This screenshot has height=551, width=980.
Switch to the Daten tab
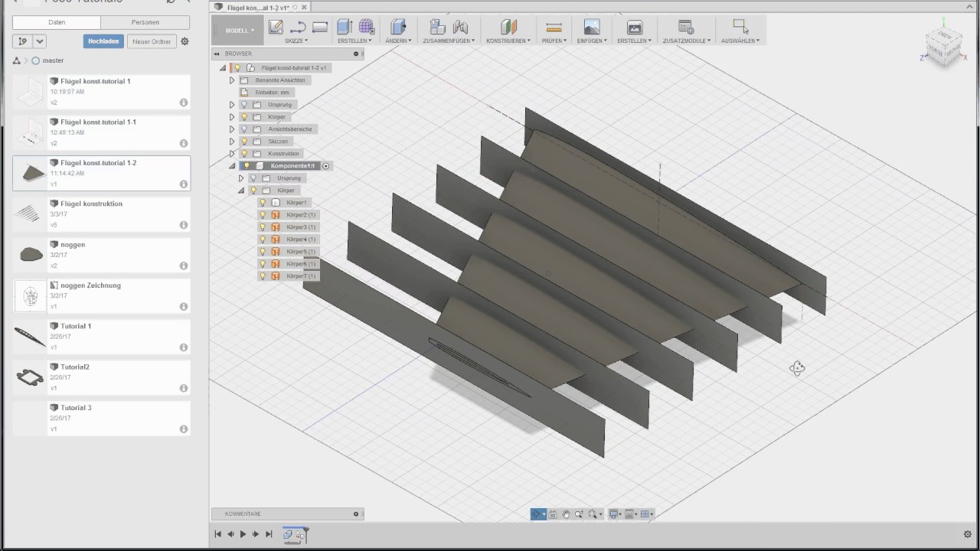pos(57,22)
